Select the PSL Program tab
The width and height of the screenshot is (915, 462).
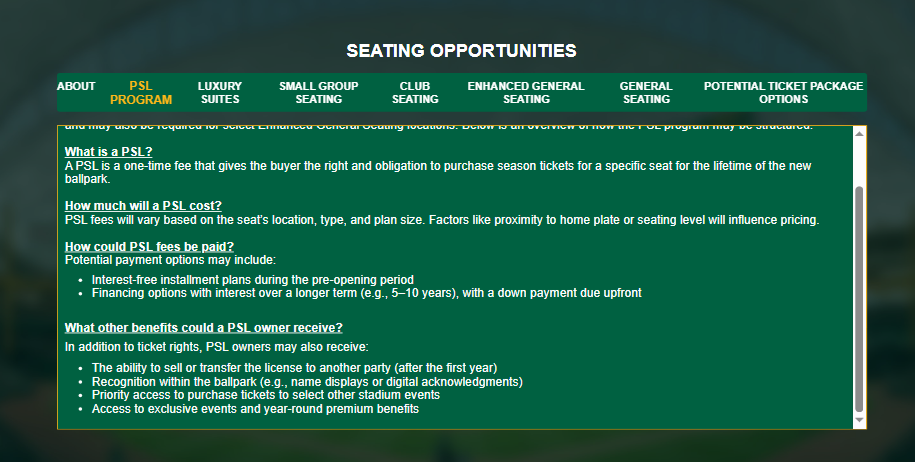[141, 93]
